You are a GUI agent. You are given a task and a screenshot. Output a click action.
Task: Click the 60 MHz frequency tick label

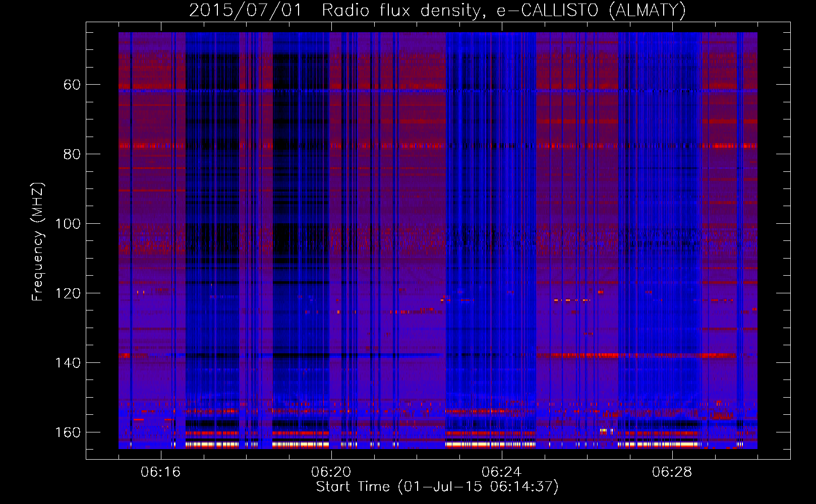pyautogui.click(x=72, y=85)
